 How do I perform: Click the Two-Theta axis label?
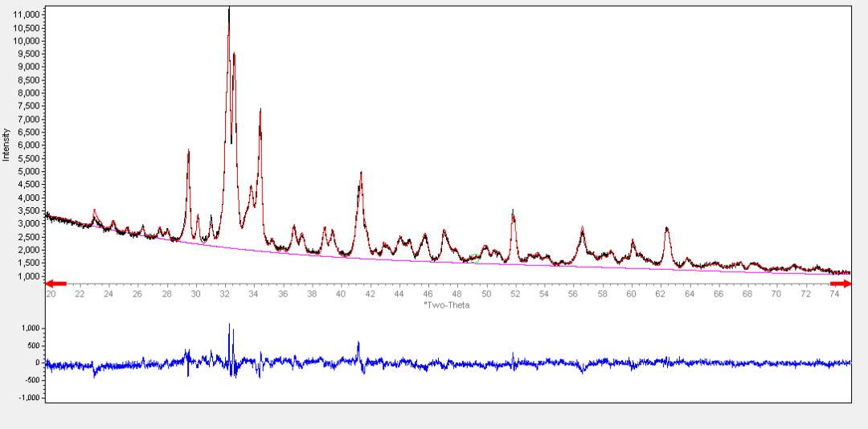coord(446,305)
